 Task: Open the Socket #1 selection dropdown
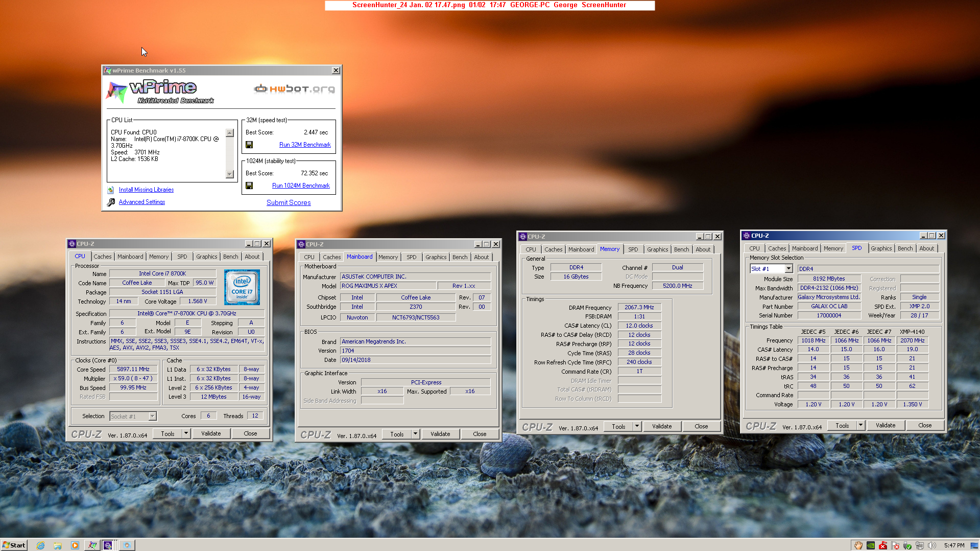click(152, 417)
